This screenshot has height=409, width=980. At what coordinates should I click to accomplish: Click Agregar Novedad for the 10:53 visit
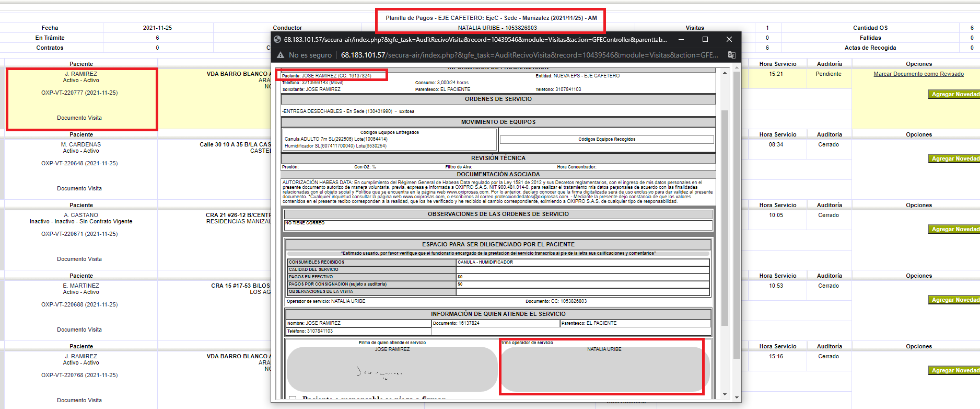pyautogui.click(x=954, y=300)
